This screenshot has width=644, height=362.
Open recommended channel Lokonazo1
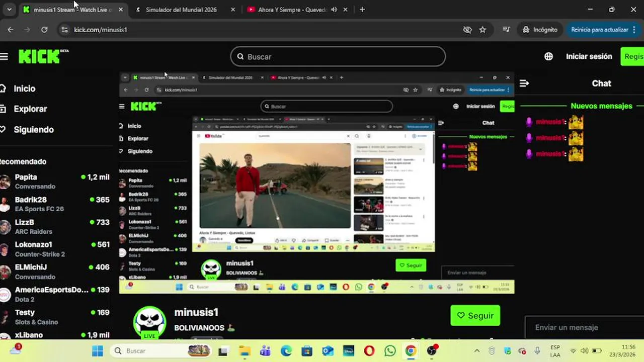tap(55, 249)
